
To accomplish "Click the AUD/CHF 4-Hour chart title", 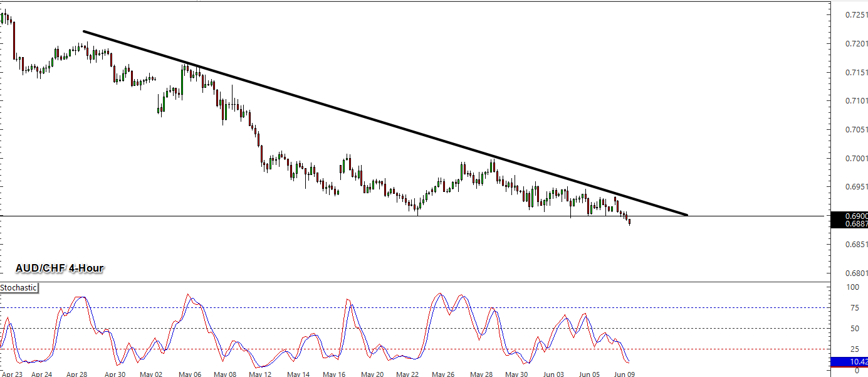I will (x=60, y=268).
